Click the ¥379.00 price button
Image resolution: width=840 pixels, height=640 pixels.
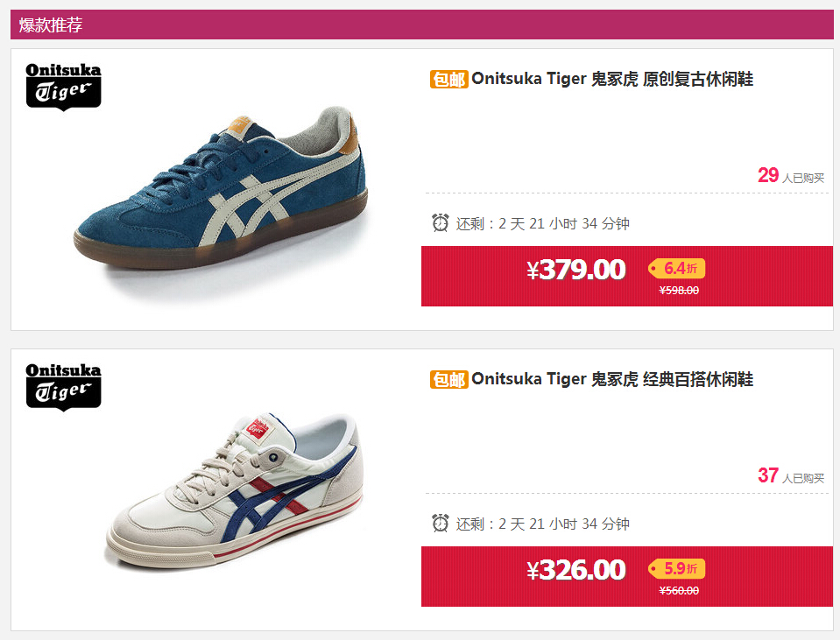pos(575,270)
